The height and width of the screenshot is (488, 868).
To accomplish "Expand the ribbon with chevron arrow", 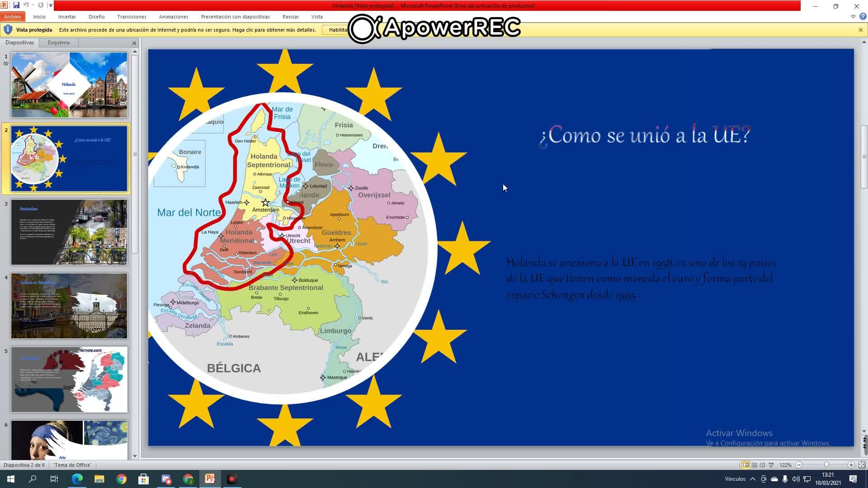I will pyautogui.click(x=853, y=17).
